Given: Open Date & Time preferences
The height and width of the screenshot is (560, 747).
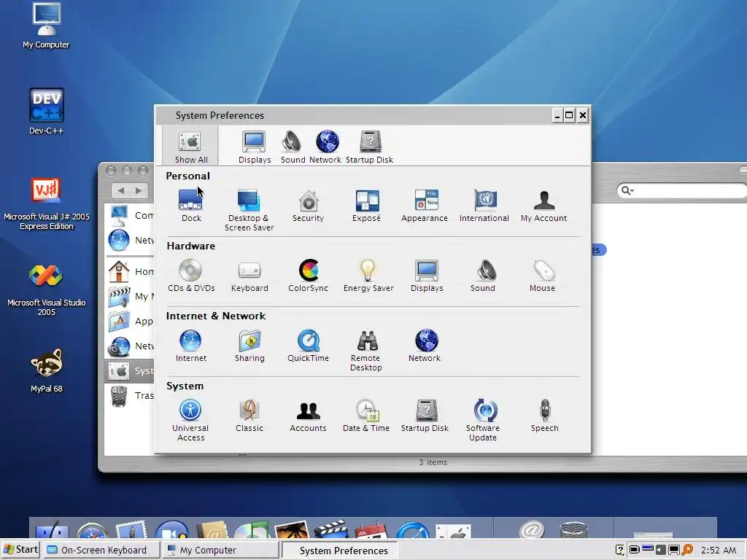Looking at the screenshot, I should (366, 416).
